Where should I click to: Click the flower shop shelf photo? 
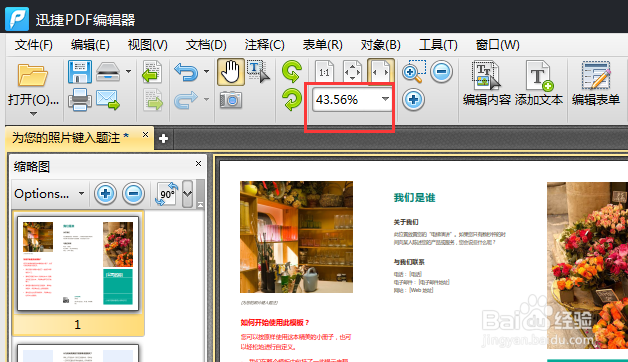(x=296, y=237)
